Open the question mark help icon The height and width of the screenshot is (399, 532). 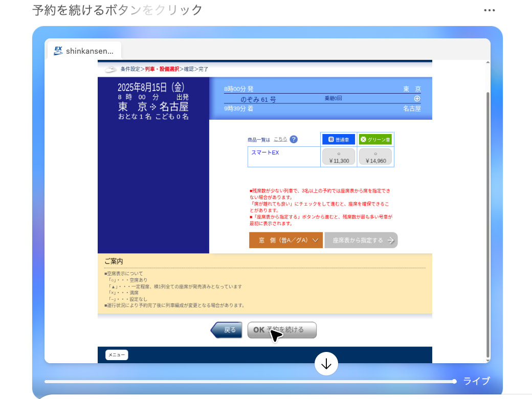tap(294, 139)
